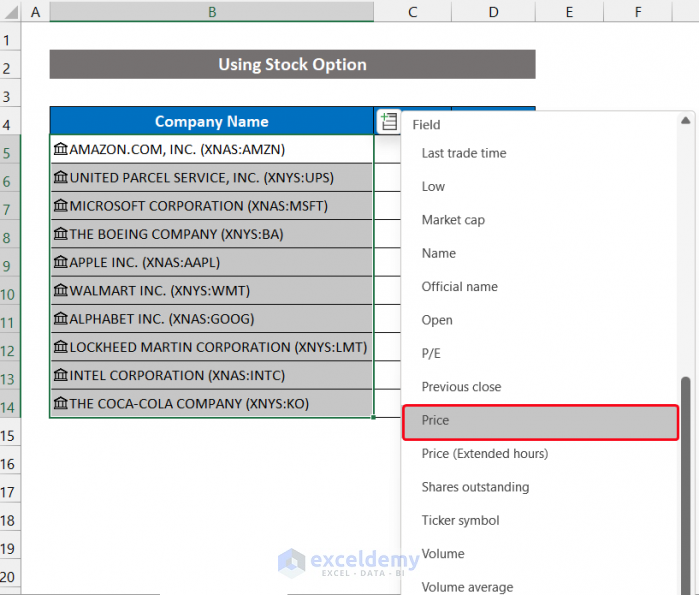Click the stock icon next to LOCKHEED MARTIN

(x=61, y=346)
